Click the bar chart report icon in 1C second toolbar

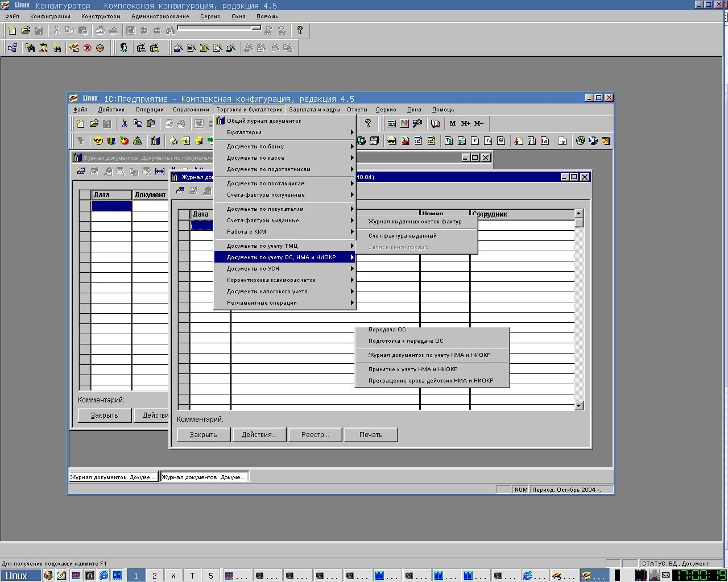pyautogui.click(x=545, y=141)
